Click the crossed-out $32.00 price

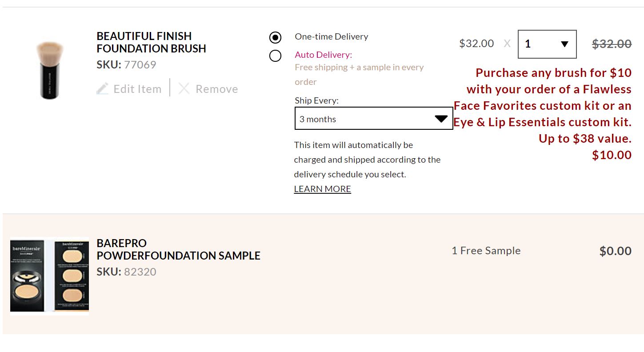pyautogui.click(x=612, y=44)
